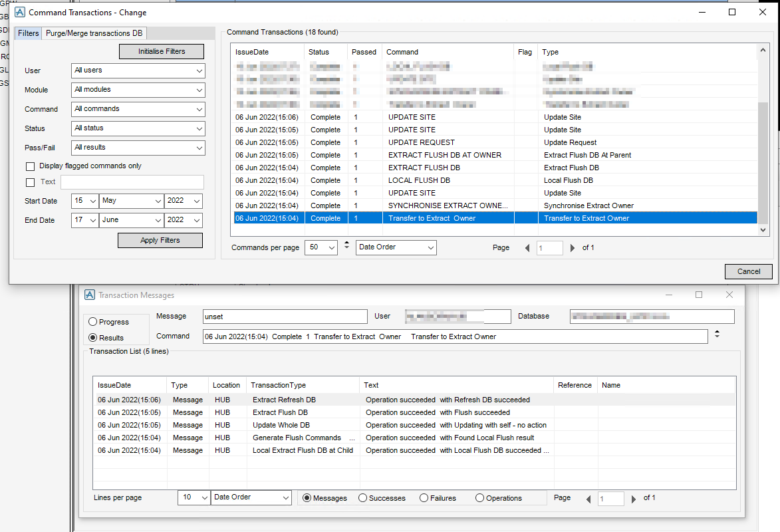Click the Cancel button

749,271
